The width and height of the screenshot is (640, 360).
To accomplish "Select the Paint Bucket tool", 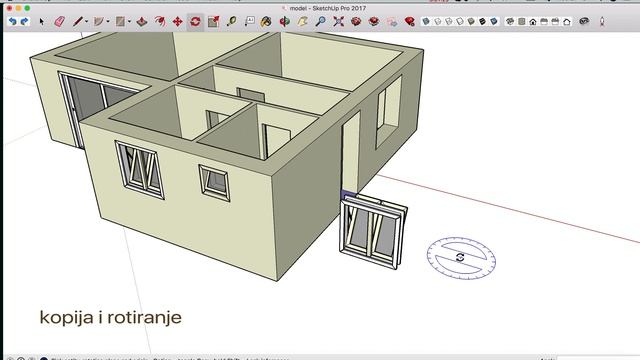I will (x=266, y=21).
